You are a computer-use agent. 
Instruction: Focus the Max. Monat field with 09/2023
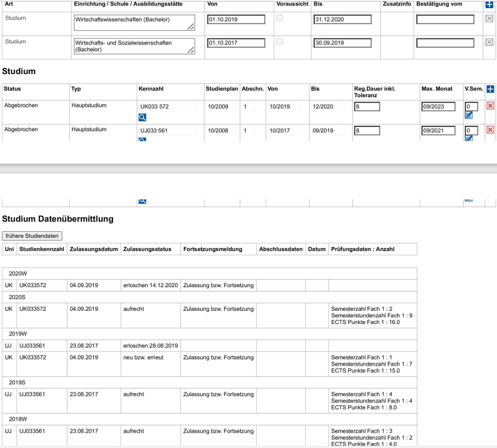tap(438, 107)
